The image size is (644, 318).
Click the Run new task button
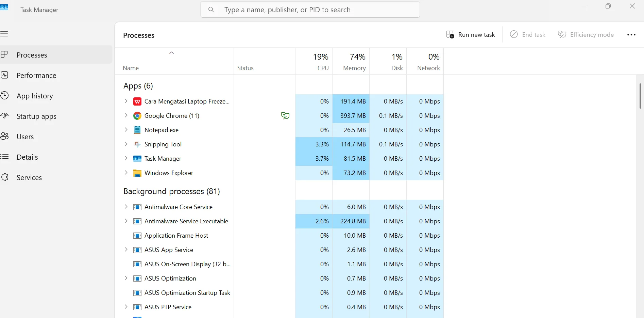coord(471,35)
